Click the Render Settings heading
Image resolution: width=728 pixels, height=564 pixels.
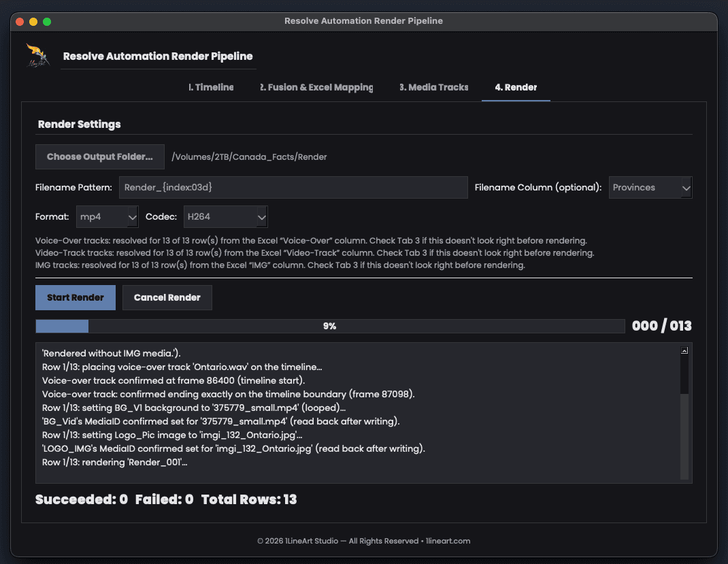(80, 125)
